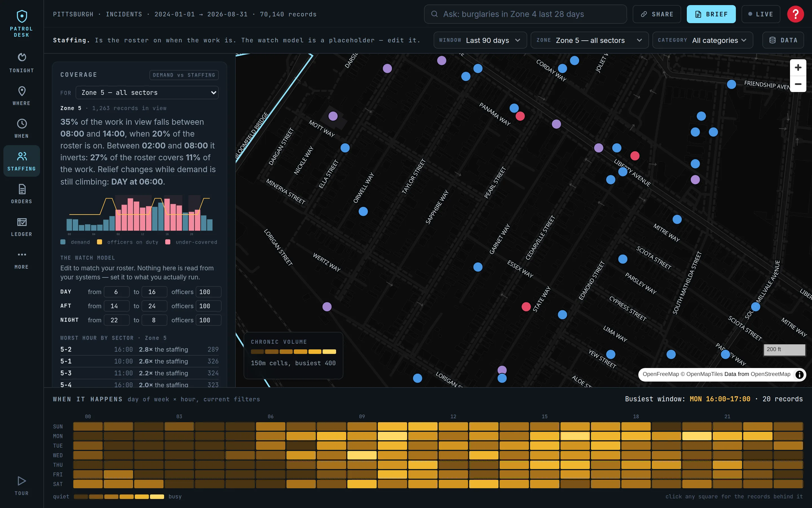
Task: Zoom out on the map
Action: [x=798, y=84]
